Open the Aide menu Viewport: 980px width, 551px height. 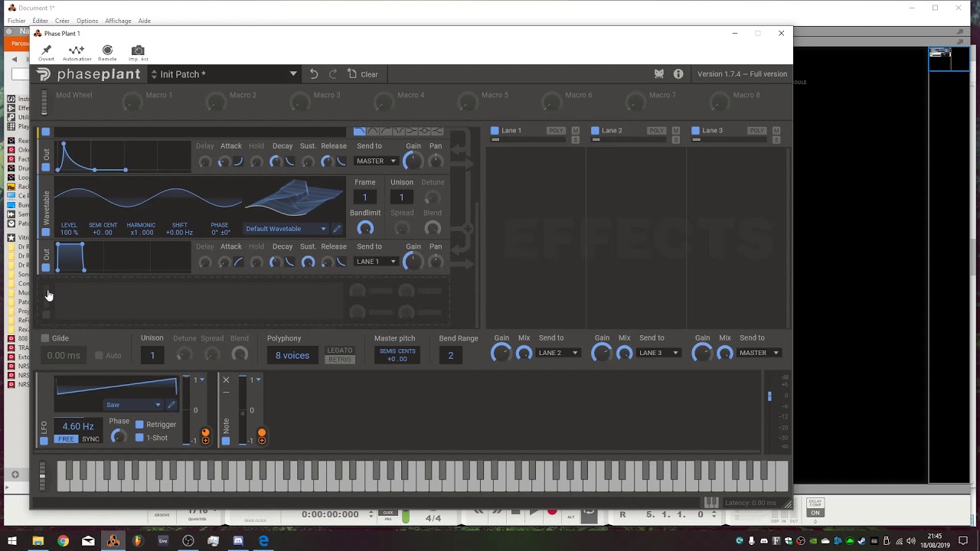145,21
